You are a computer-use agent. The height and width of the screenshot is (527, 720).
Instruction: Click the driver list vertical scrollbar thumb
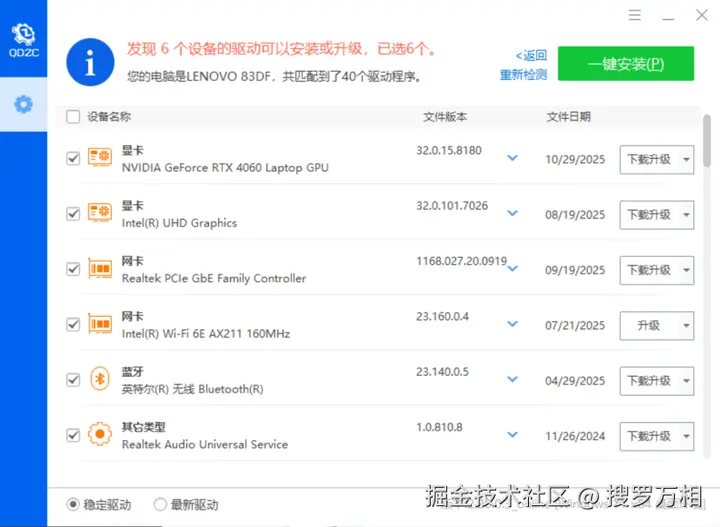tap(707, 140)
